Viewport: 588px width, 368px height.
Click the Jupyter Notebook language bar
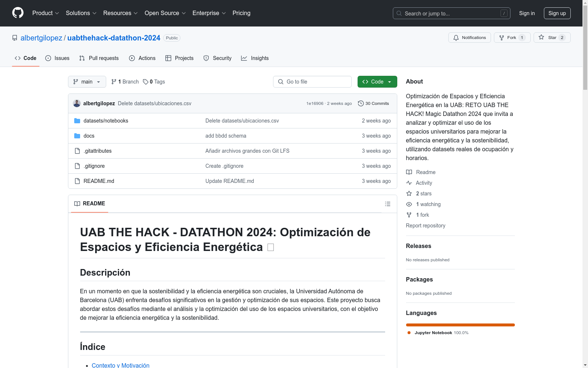pyautogui.click(x=460, y=325)
